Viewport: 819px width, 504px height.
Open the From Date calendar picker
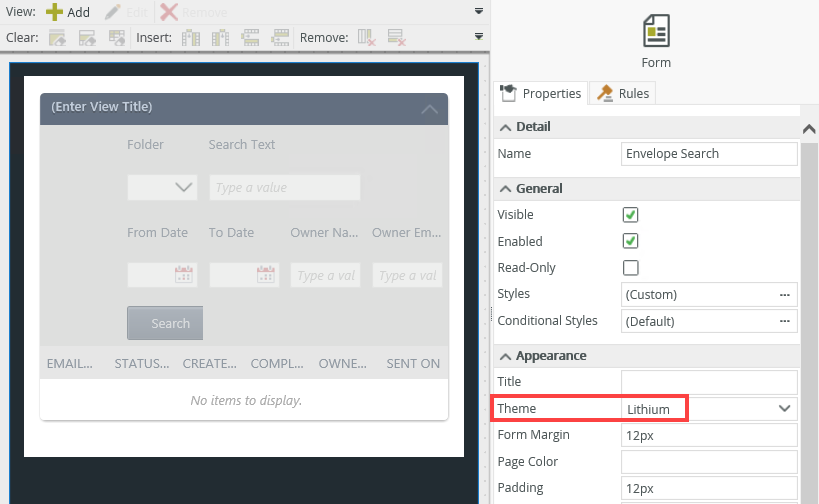[x=183, y=274]
